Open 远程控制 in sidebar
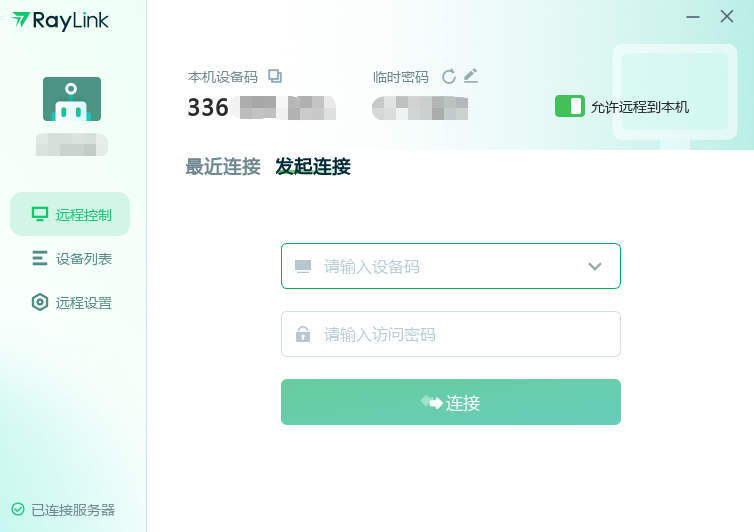The width and height of the screenshot is (754, 532). click(70, 214)
